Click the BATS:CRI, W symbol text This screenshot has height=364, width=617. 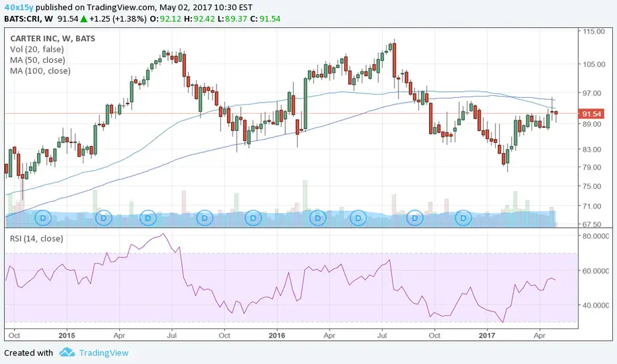click(28, 19)
